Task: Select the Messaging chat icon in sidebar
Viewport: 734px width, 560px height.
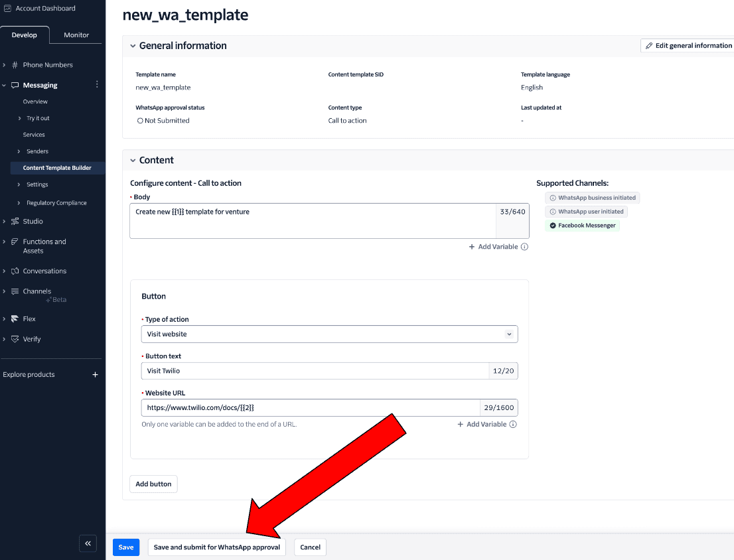Action: click(x=15, y=85)
